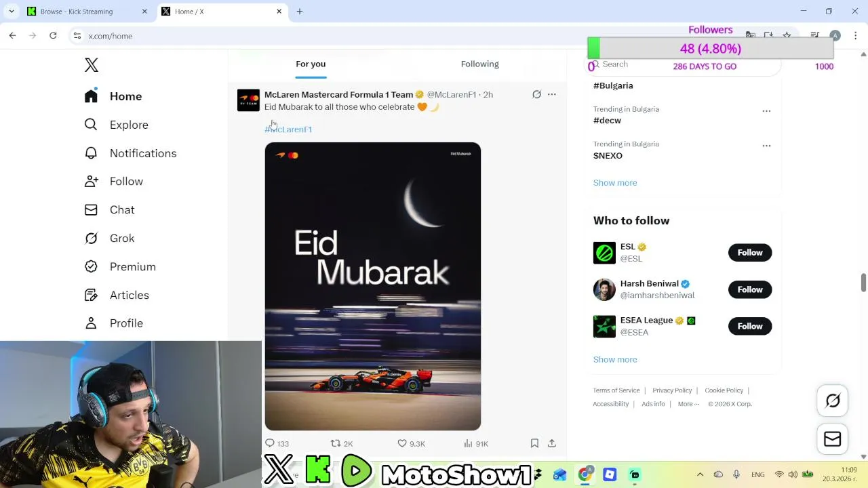Screen dimensions: 868x488
Task: Repost the McLaren post
Action: click(341, 443)
